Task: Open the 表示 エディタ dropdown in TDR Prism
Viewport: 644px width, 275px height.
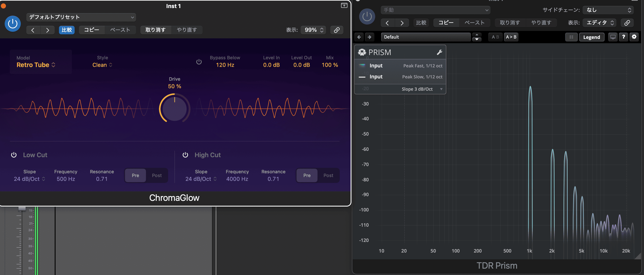Action: pos(599,23)
